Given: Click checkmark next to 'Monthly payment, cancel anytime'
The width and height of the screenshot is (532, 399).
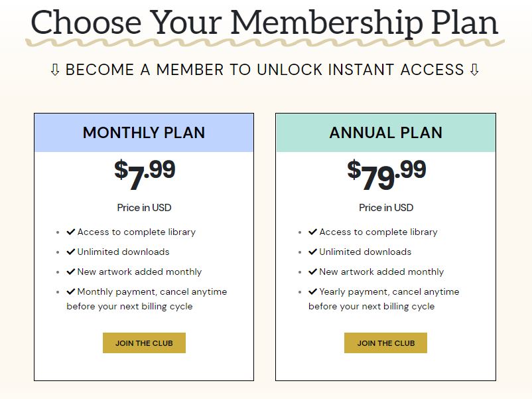Looking at the screenshot, I should point(70,291).
